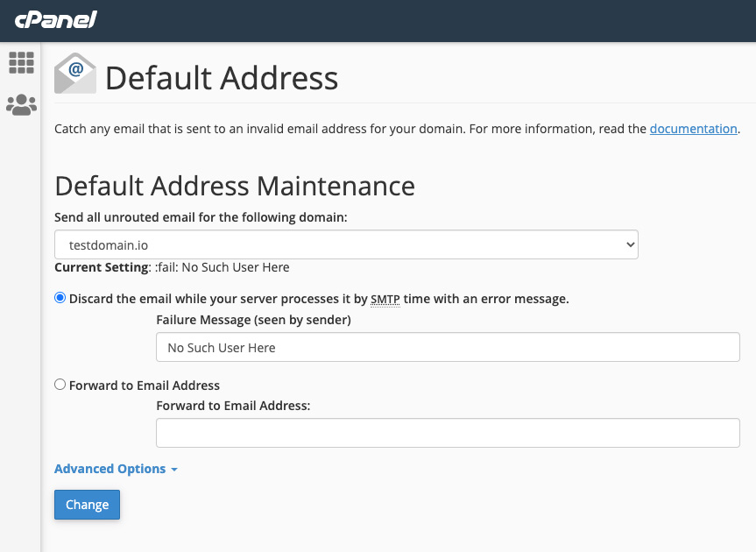
Task: Open the testdomain.io domain dropdown
Action: (346, 245)
